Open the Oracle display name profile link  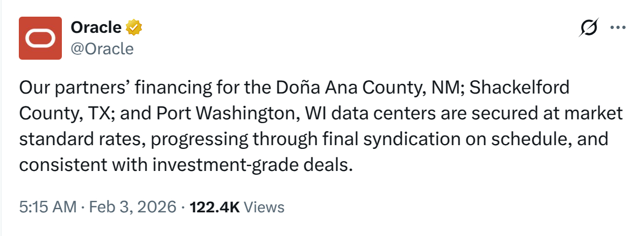[96, 26]
